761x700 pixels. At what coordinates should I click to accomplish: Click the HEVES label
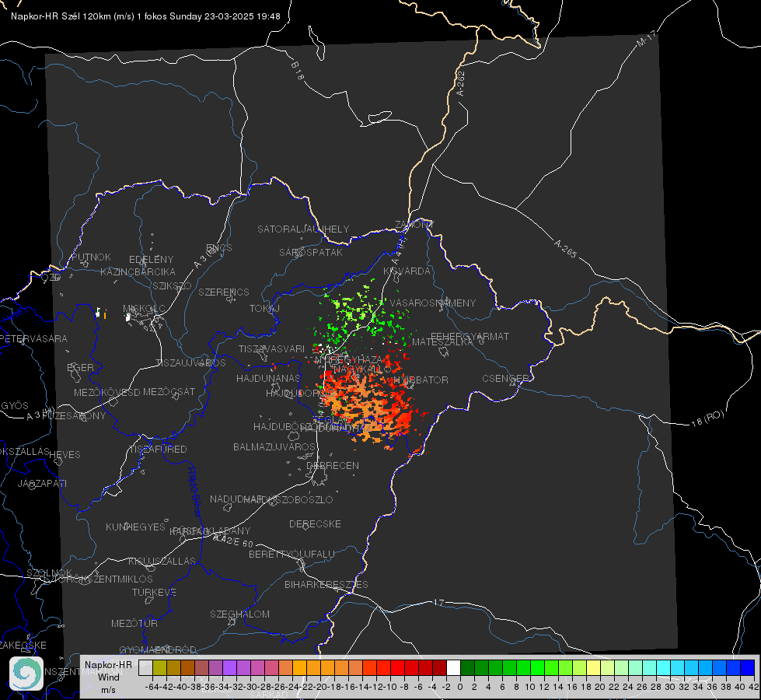click(65, 455)
